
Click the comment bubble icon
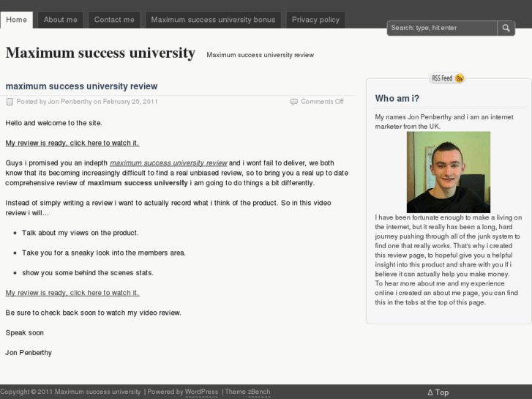pyautogui.click(x=294, y=102)
